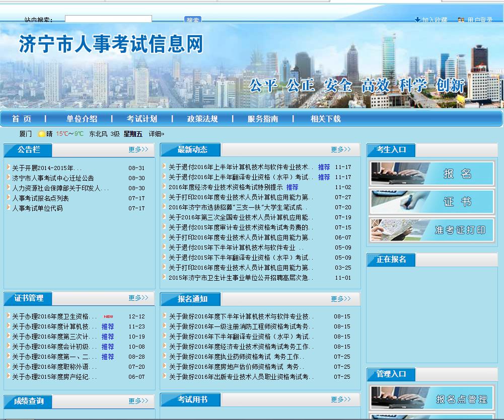Screen dimensions: 504x420
Task: Click the 证书管理 section header
Action: 28,298
